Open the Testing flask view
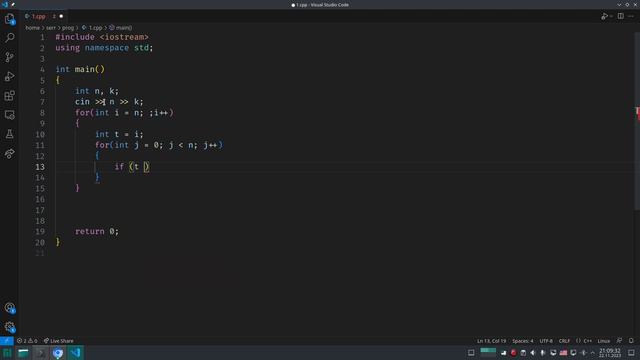 (9, 134)
